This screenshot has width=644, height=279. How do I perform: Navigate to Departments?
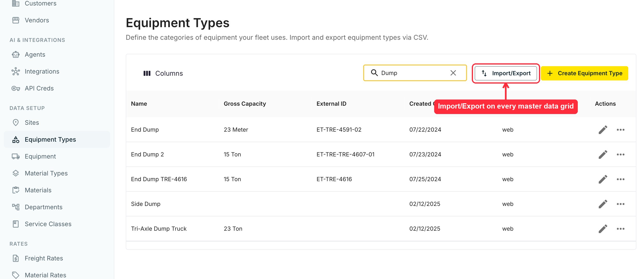(56, 207)
